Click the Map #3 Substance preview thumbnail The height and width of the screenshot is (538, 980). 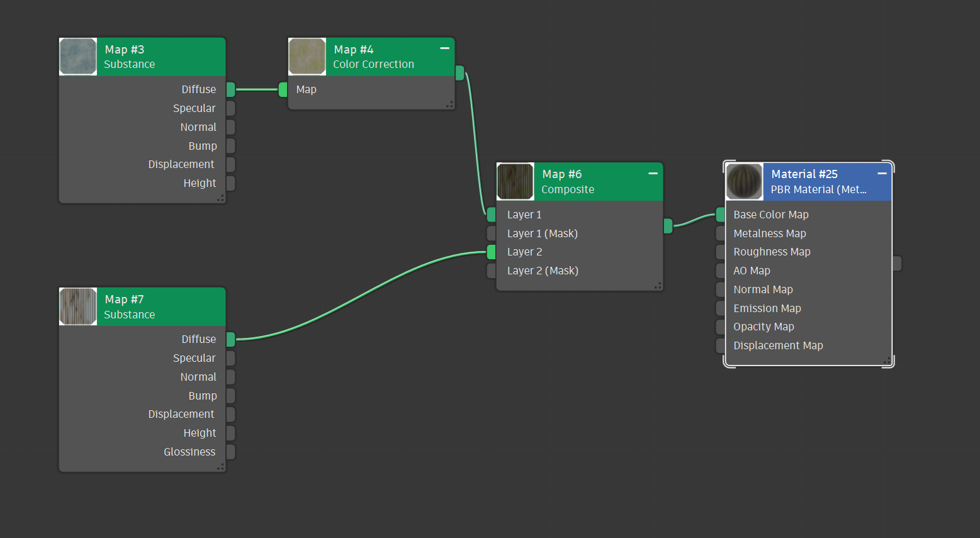(x=77, y=56)
